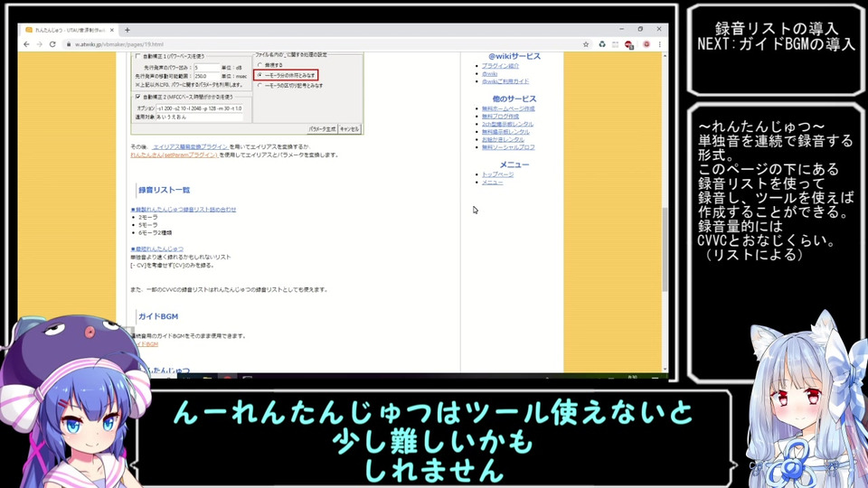The height and width of the screenshot is (488, 868).
Task: Close the れんたんじゅつ browser tab
Action: [112, 30]
